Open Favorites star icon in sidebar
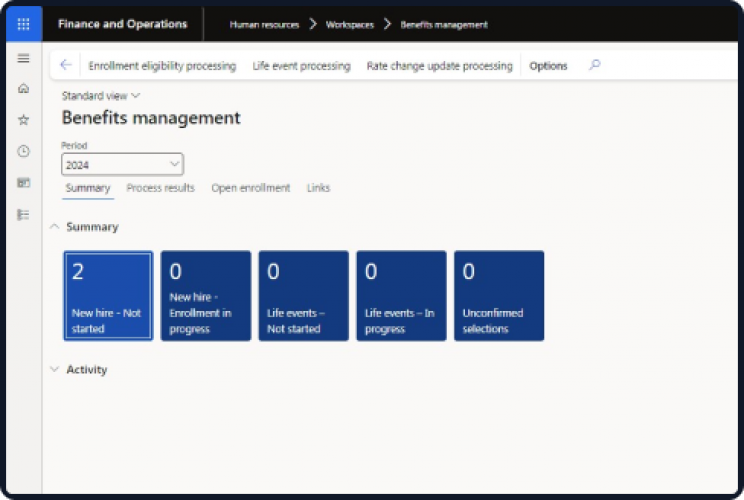Screen dimensions: 744x500 click(x=23, y=120)
